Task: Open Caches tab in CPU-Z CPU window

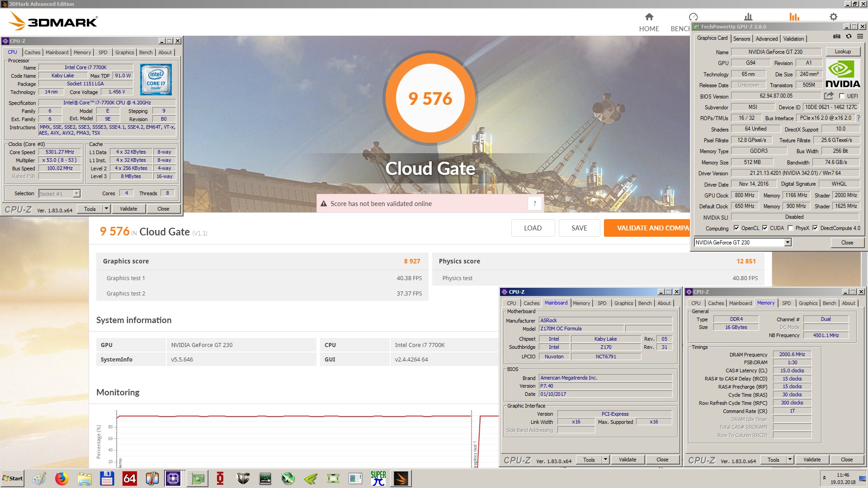Action: pyautogui.click(x=33, y=52)
